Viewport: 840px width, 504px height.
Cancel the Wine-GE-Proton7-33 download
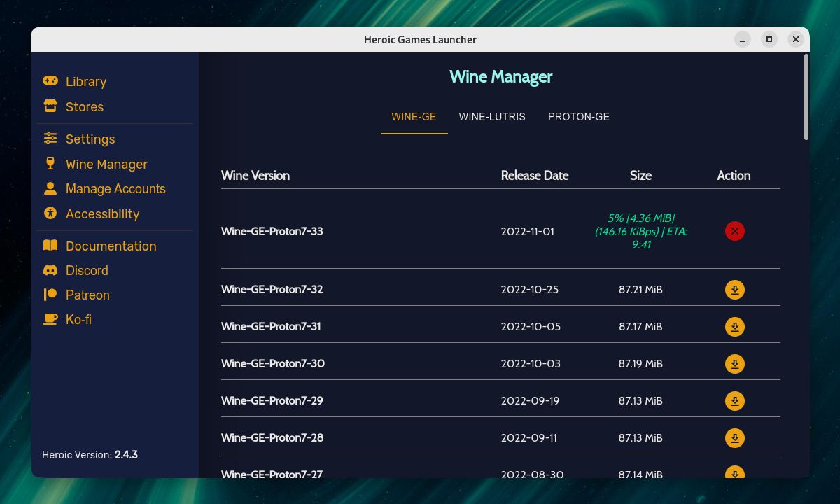coord(735,231)
